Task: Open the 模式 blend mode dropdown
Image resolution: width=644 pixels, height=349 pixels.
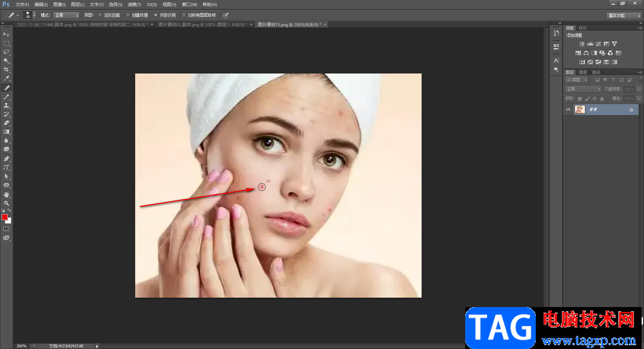Action: [66, 15]
